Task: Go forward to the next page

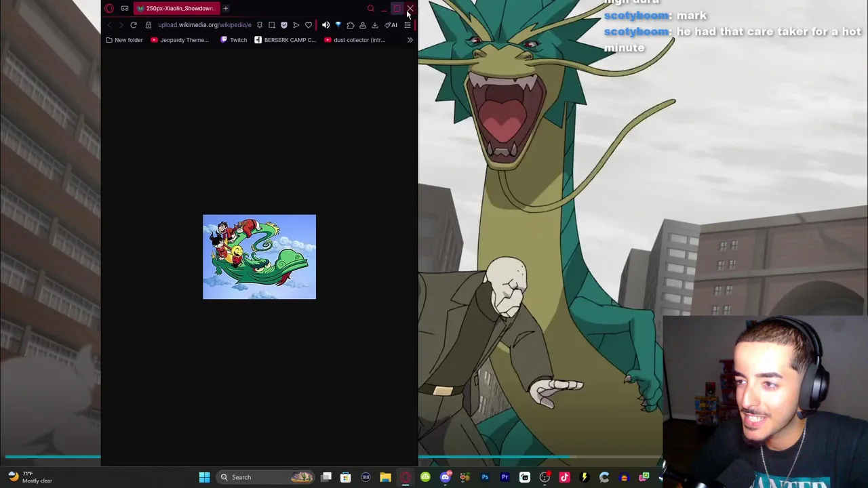Action: click(x=121, y=25)
